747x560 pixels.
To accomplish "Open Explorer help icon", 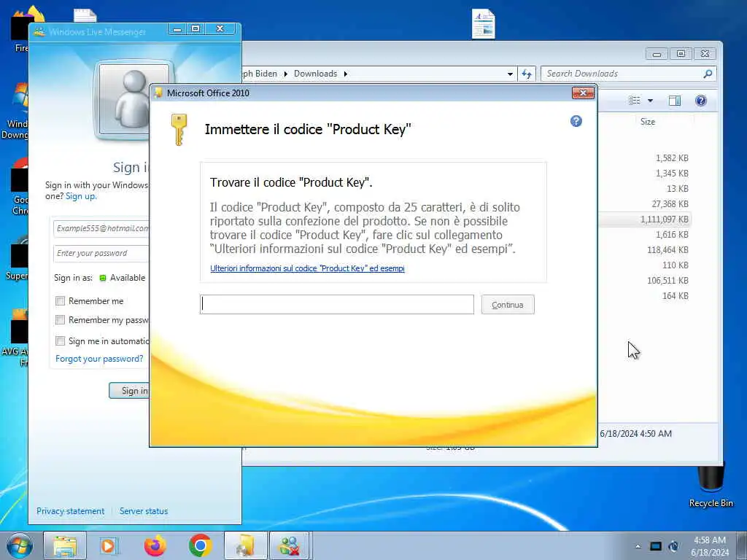I will [x=701, y=101].
